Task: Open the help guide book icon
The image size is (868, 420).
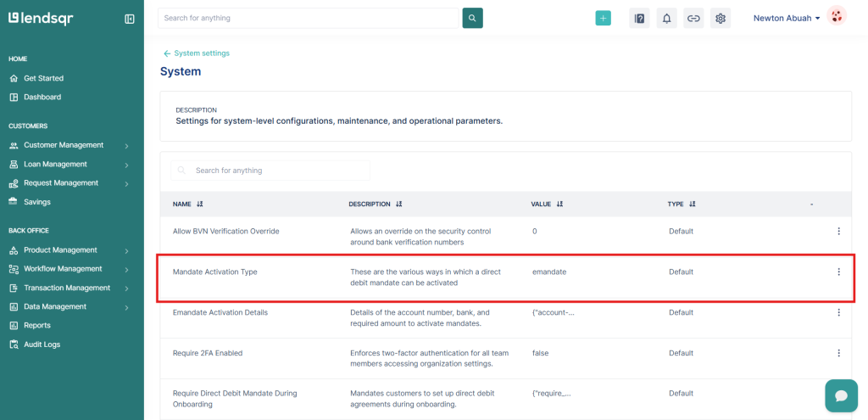Action: [639, 18]
